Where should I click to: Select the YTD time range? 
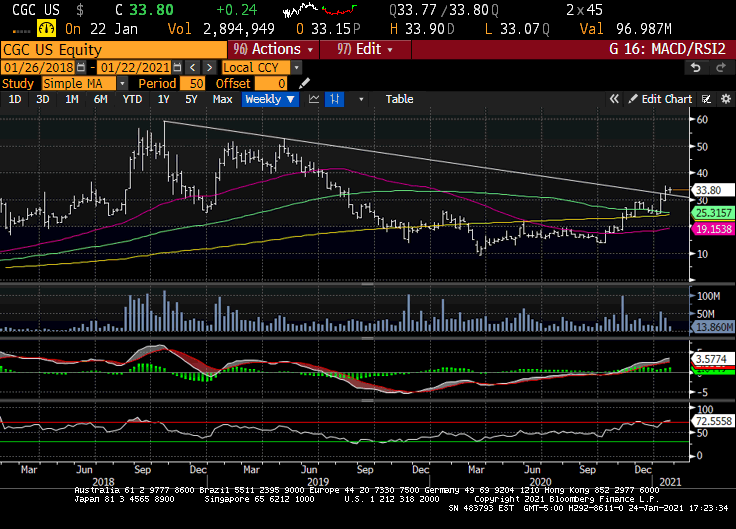132,99
